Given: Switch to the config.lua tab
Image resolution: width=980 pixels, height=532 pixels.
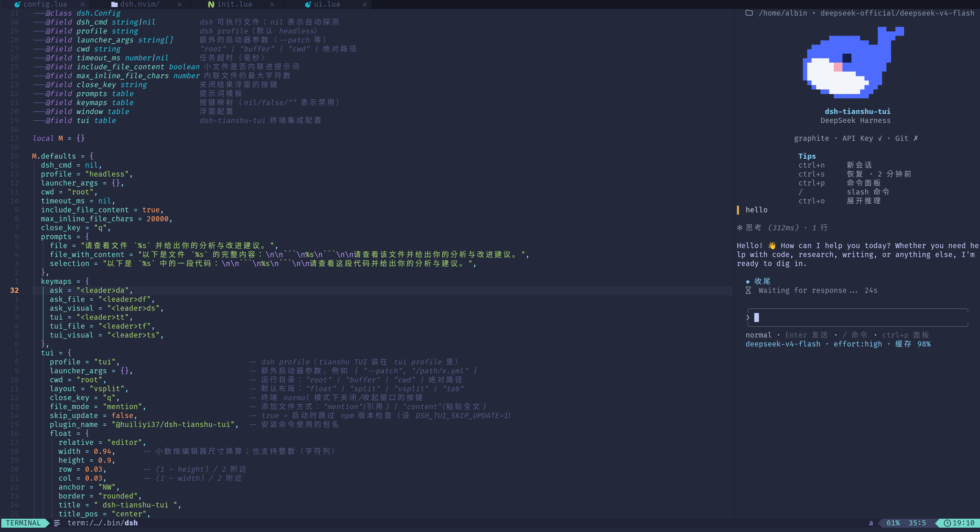Looking at the screenshot, I should (x=45, y=4).
